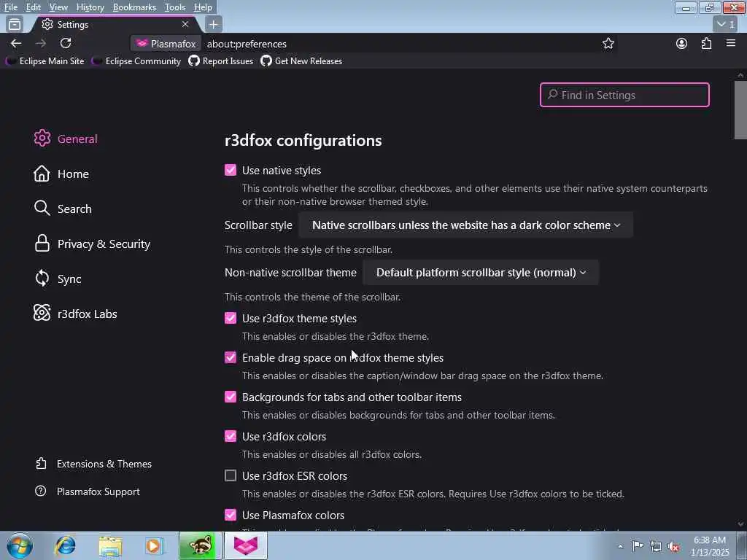Open the View menu
747x560 pixels.
[58, 7]
